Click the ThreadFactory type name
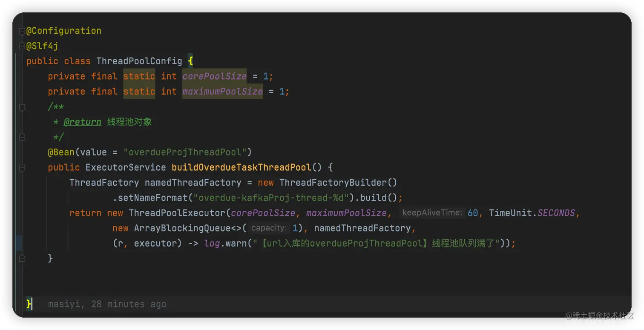Screen dimensions: 644x330 click(104, 183)
